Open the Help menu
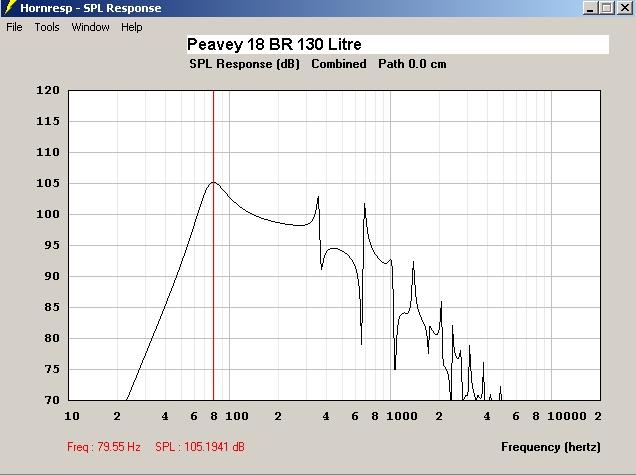Screen dimensions: 636x475 click(x=131, y=27)
